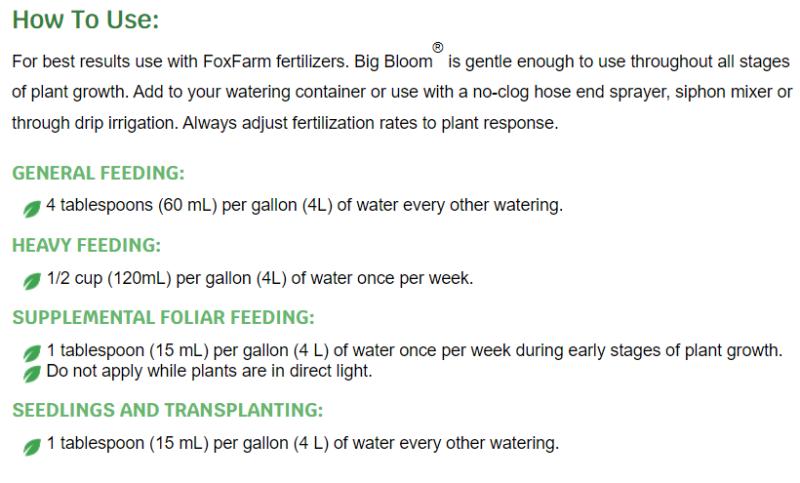Screen dimensions: 800x483
Task: Select the HEAVY FEEDING heading
Action: (x=86, y=245)
